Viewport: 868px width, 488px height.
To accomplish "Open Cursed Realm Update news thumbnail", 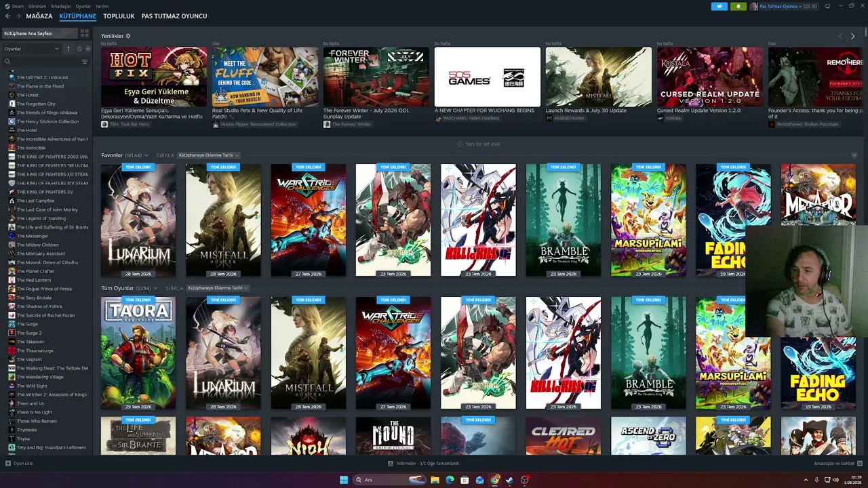I will click(x=709, y=77).
